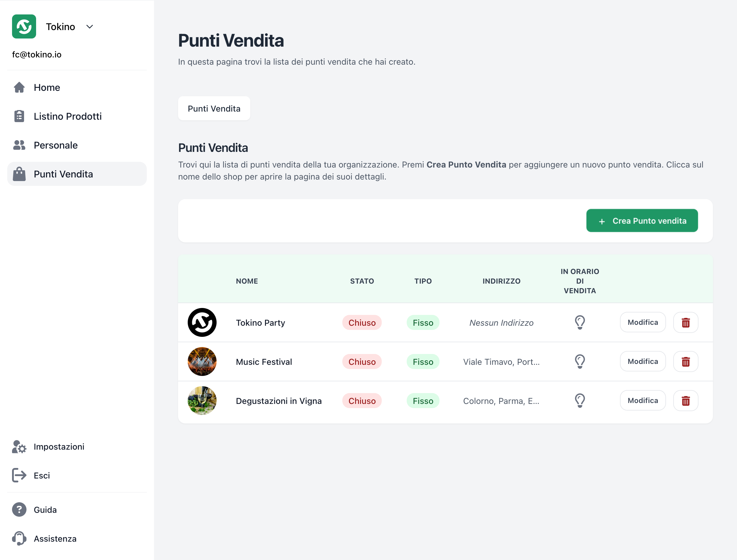The width and height of the screenshot is (737, 560).
Task: Open Listino Prodotti from sidebar
Action: 67,116
